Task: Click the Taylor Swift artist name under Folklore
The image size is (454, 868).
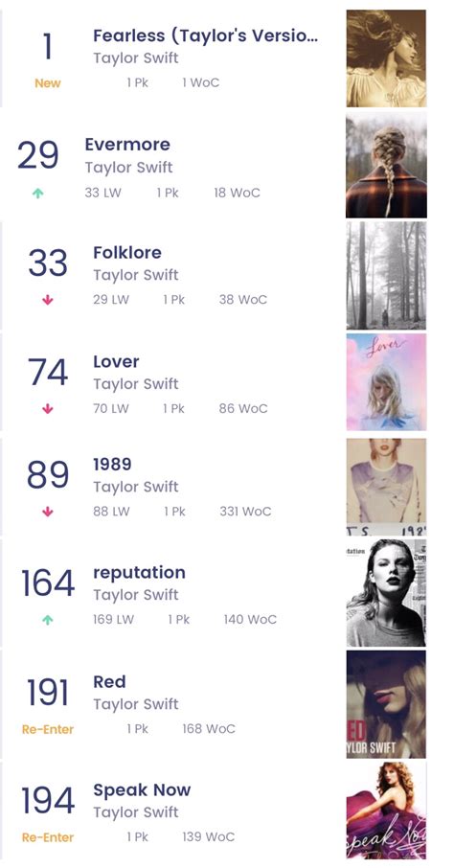Action: pyautogui.click(x=136, y=275)
